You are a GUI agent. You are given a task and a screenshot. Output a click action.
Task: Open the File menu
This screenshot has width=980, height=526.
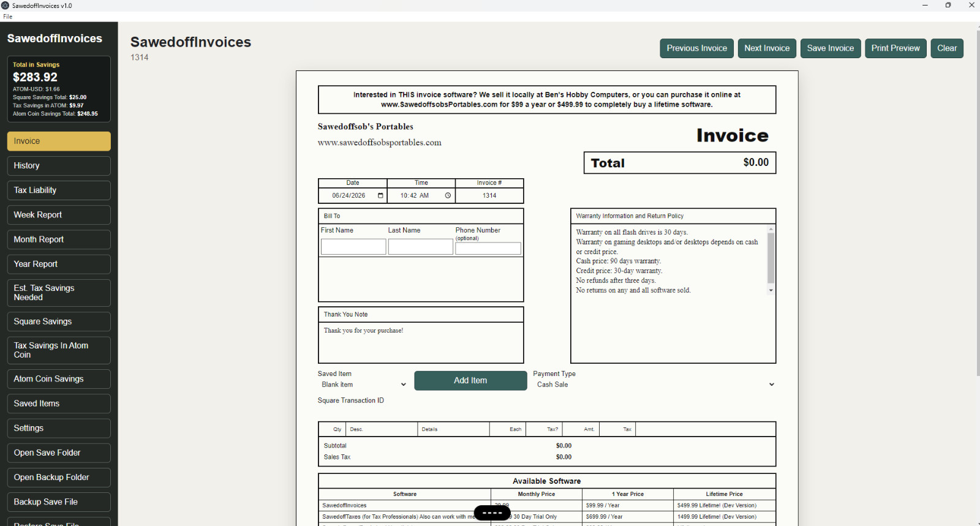[x=8, y=17]
